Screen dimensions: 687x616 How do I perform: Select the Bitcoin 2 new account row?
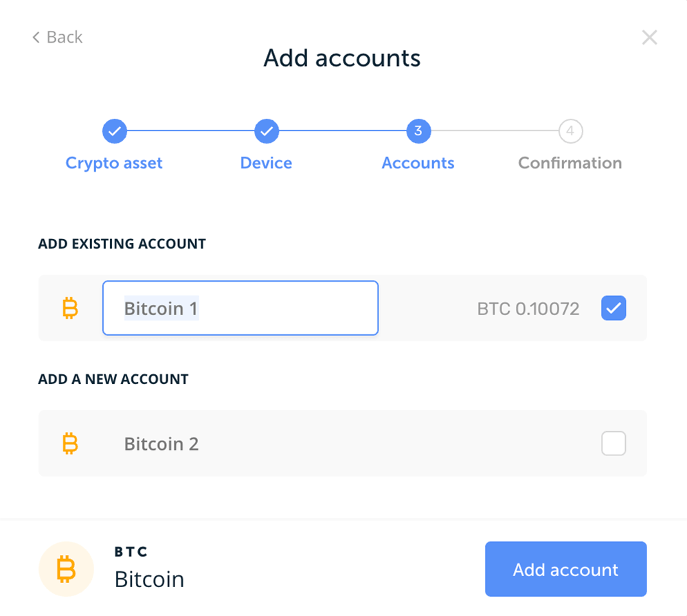(x=343, y=444)
